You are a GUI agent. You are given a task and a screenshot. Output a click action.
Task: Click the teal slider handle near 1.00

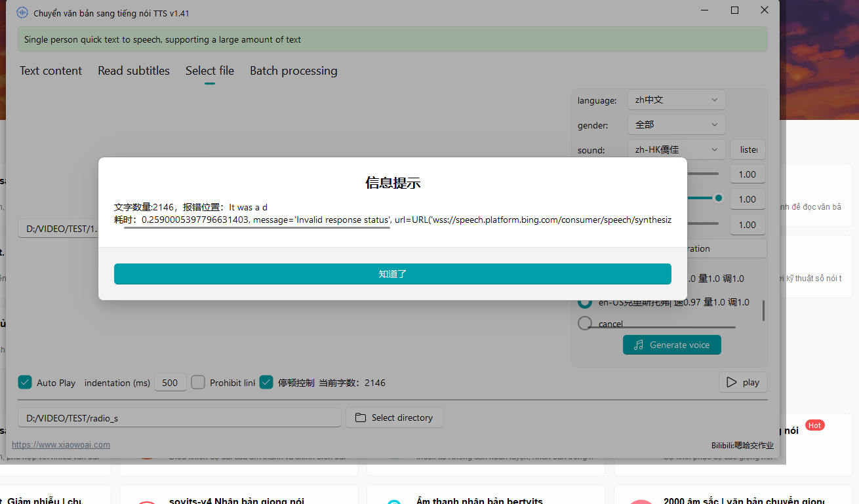tap(719, 198)
